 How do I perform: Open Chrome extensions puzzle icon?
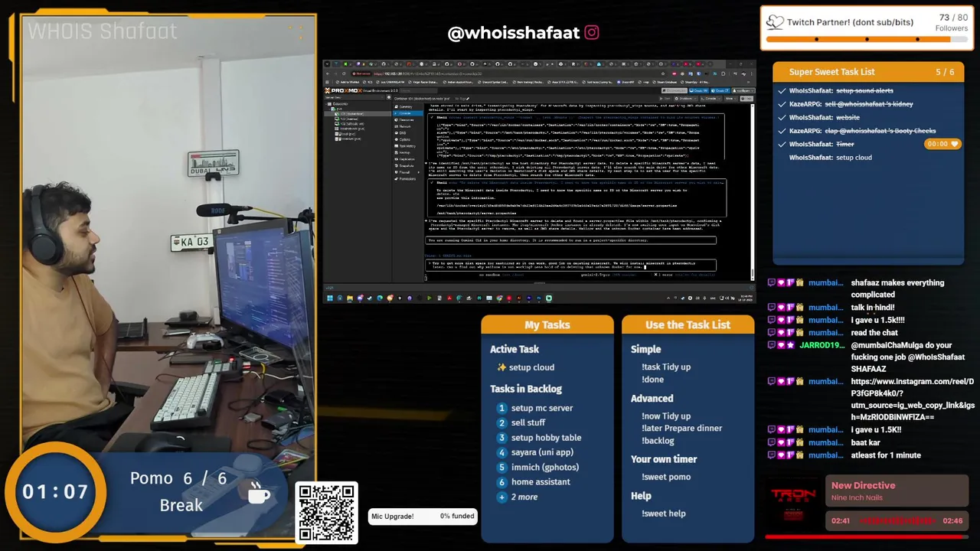(724, 73)
